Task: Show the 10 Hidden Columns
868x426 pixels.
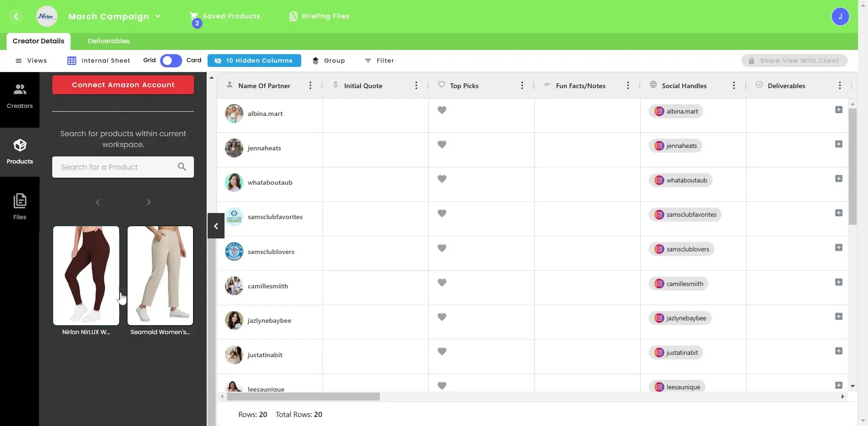Action: point(254,60)
